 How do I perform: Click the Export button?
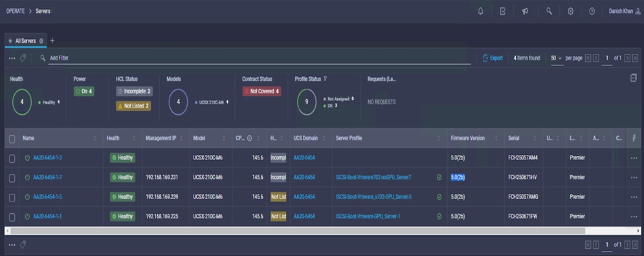[x=493, y=58]
